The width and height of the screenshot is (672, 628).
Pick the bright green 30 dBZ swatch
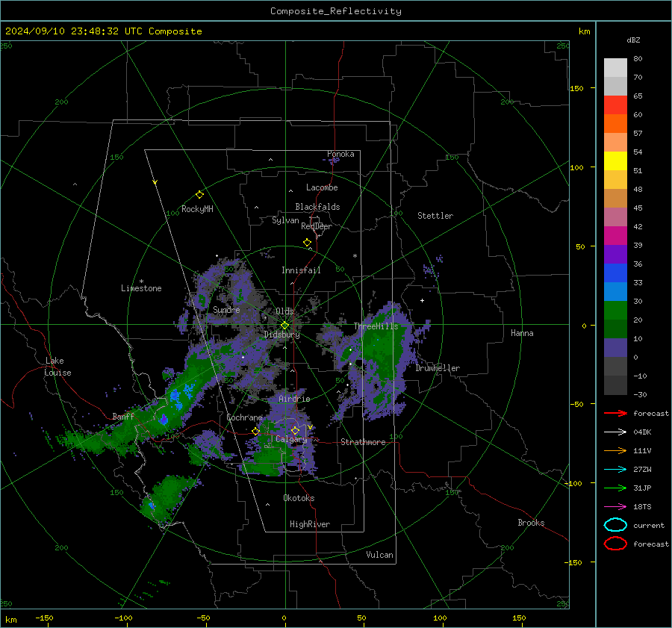615,310
